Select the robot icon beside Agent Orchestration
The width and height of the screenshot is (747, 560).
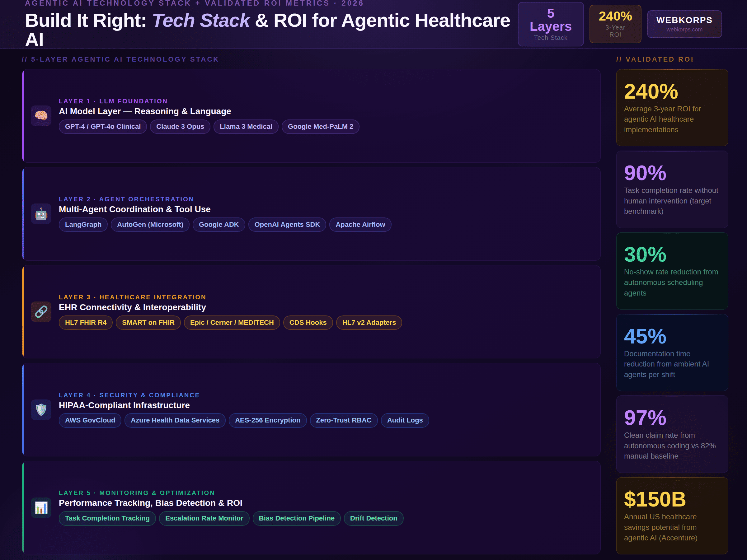point(41,214)
